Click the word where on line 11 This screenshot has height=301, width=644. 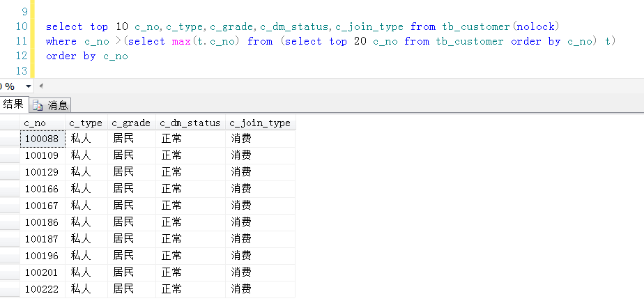61,42
